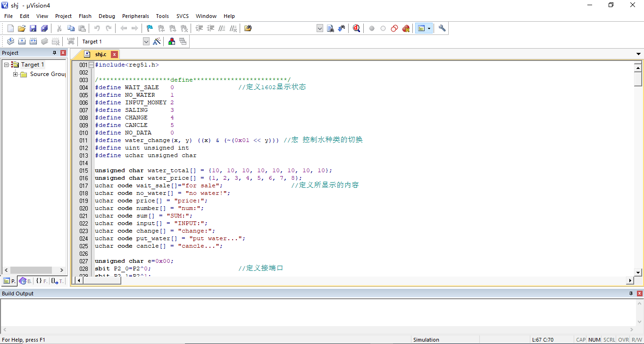Viewport: 644px width, 344px height.
Task: Switch to the shj.c editor tab
Action: click(x=100, y=54)
